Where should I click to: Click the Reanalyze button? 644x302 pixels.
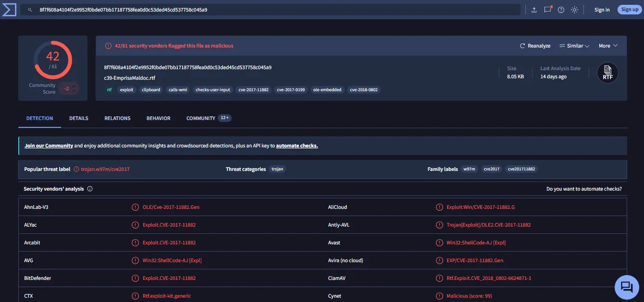pyautogui.click(x=535, y=46)
